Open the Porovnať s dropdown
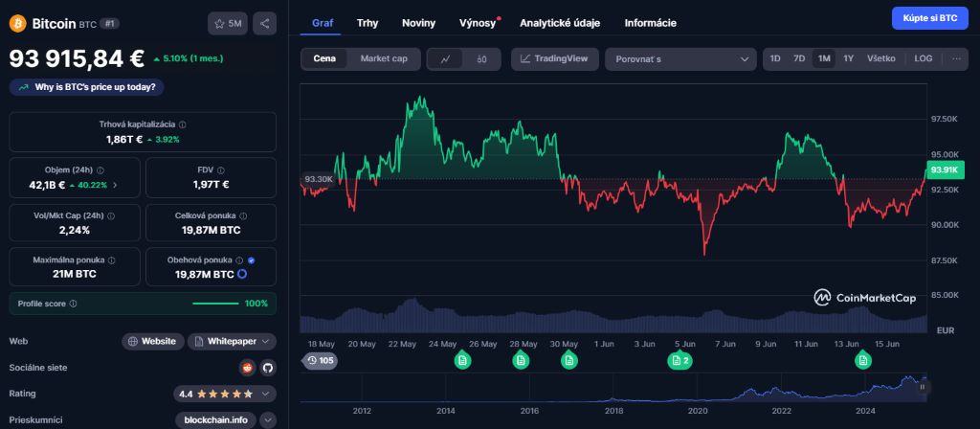 pyautogui.click(x=680, y=59)
